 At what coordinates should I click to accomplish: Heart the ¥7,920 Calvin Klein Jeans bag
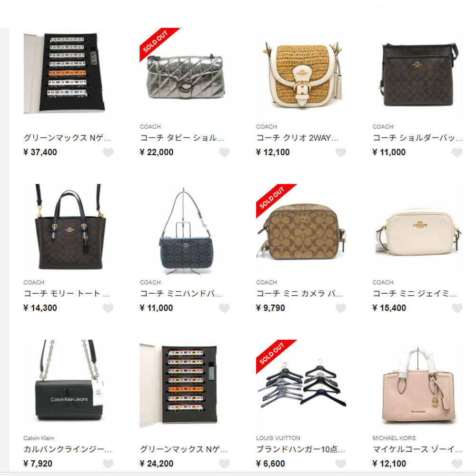[x=108, y=464]
